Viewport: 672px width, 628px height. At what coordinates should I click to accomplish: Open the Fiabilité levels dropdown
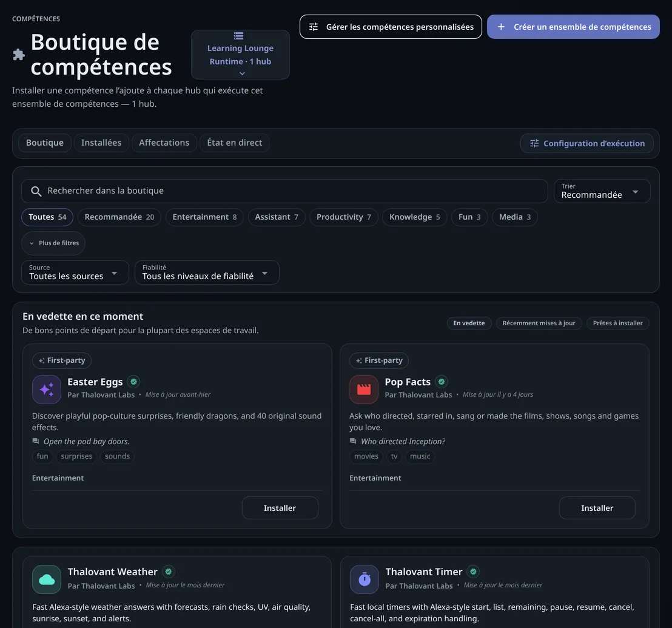[x=207, y=272]
